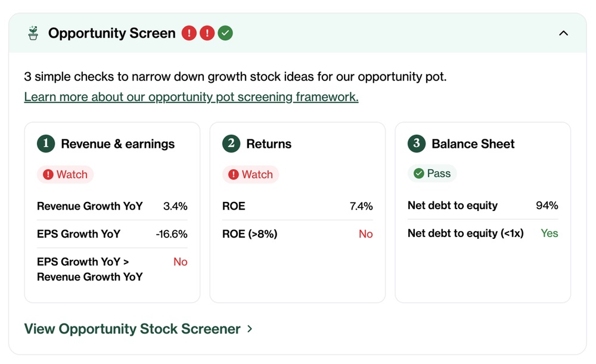Click the -16.6% EPS growth value
The width and height of the screenshot is (596, 364).
[172, 234]
